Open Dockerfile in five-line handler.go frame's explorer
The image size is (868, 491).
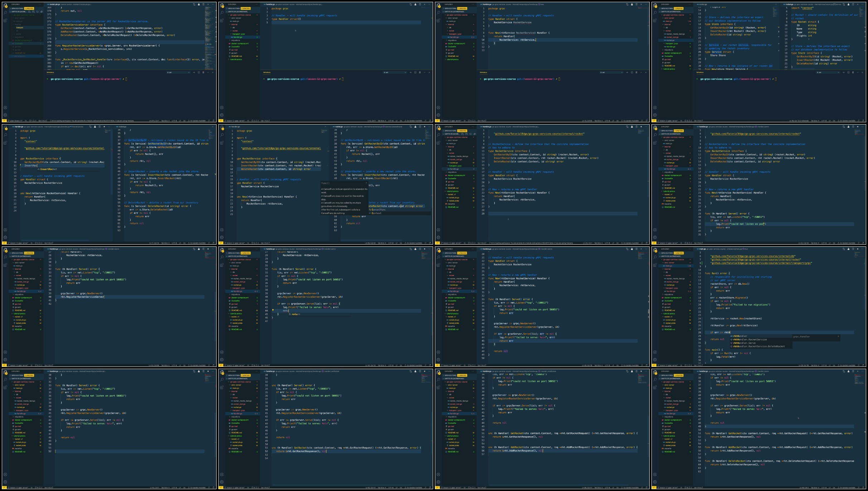pyautogui.click(x=243, y=46)
